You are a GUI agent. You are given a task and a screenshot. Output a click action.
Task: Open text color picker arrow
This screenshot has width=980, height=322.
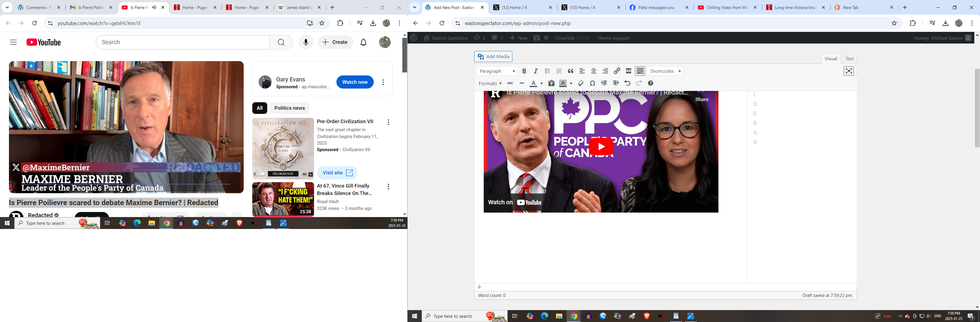[541, 84]
